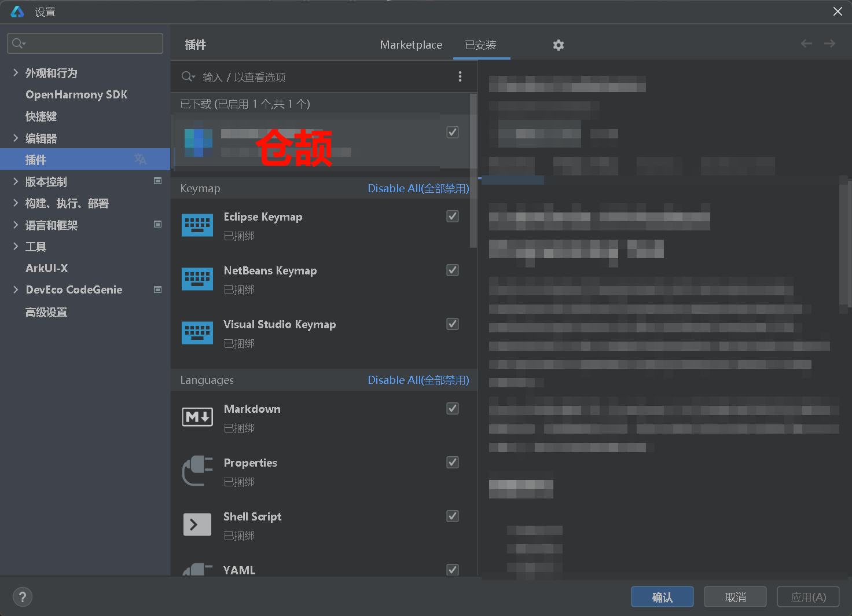Image resolution: width=852 pixels, height=616 pixels.
Task: Expand the 外观和行为 settings section
Action: click(x=16, y=73)
